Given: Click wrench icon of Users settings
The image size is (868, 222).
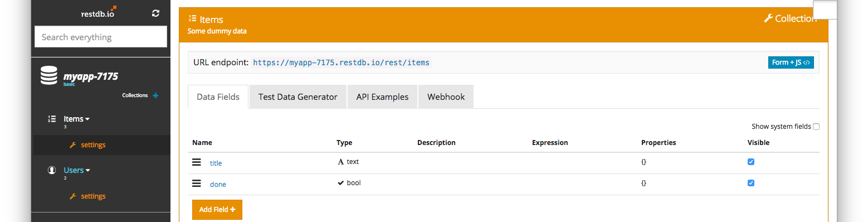Looking at the screenshot, I should tap(72, 196).
